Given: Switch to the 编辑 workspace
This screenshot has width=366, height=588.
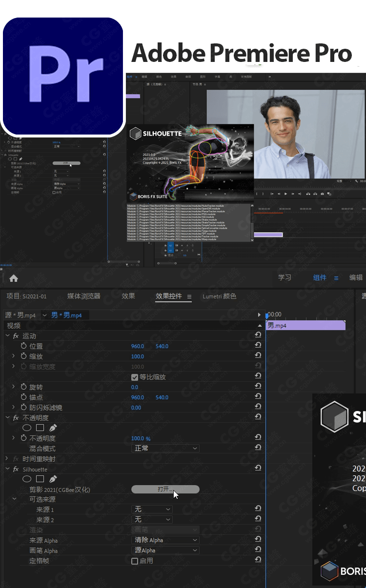Looking at the screenshot, I should pyautogui.click(x=356, y=277).
